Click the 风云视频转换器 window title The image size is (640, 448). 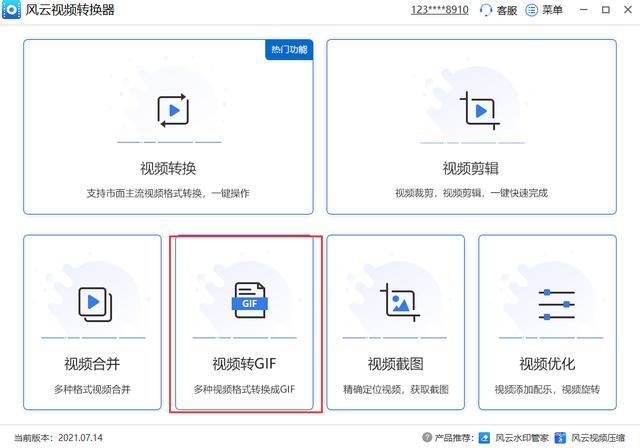tap(70, 10)
